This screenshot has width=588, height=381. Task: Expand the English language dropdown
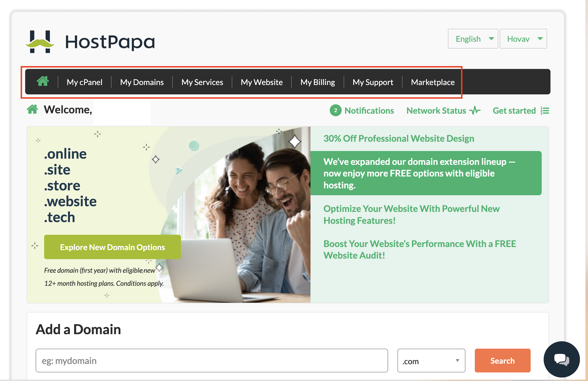473,39
